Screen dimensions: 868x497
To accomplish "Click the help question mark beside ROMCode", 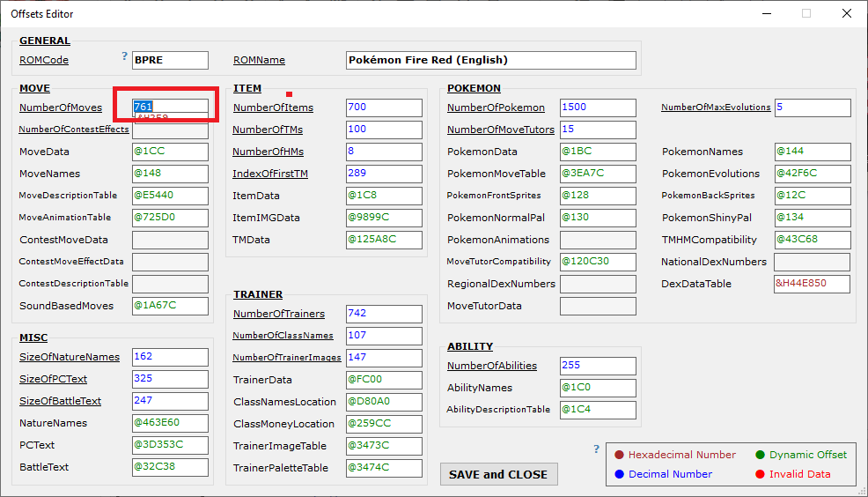I will tap(125, 56).
